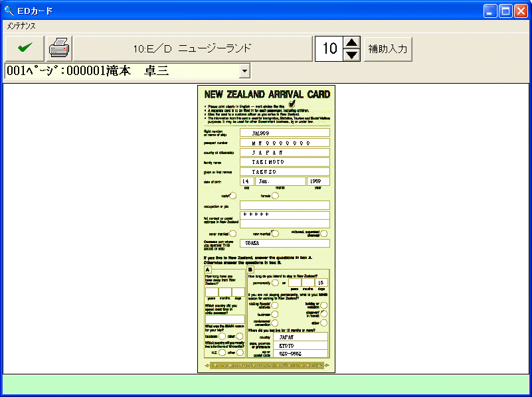Select the female radio circle
This screenshot has width=532, height=397.
pyautogui.click(x=275, y=195)
